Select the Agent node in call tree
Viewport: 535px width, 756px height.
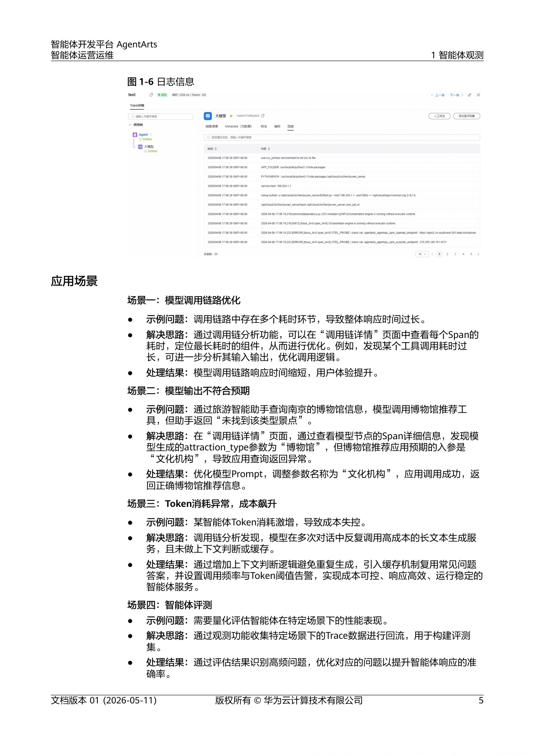143,135
